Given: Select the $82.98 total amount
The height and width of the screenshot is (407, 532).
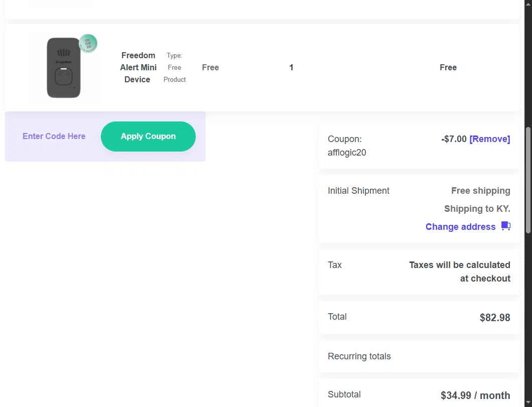Looking at the screenshot, I should tap(495, 318).
